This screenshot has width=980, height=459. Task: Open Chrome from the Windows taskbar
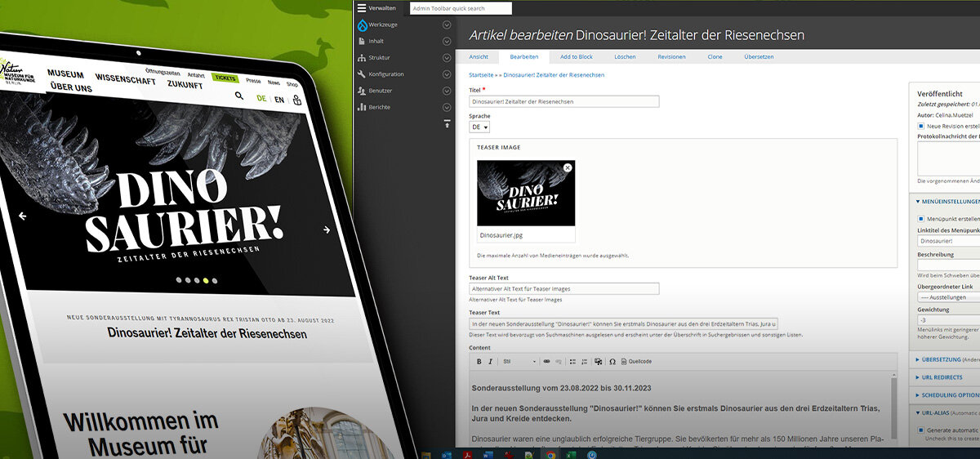(551, 454)
